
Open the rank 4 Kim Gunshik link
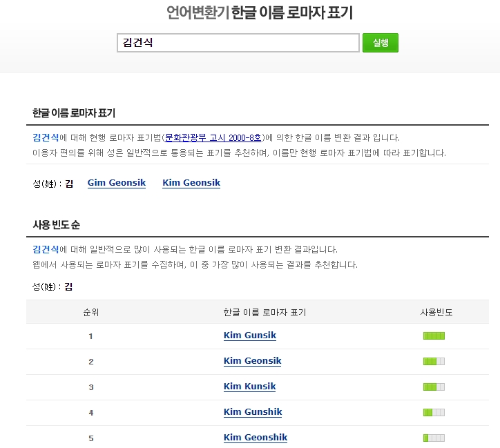pos(253,412)
